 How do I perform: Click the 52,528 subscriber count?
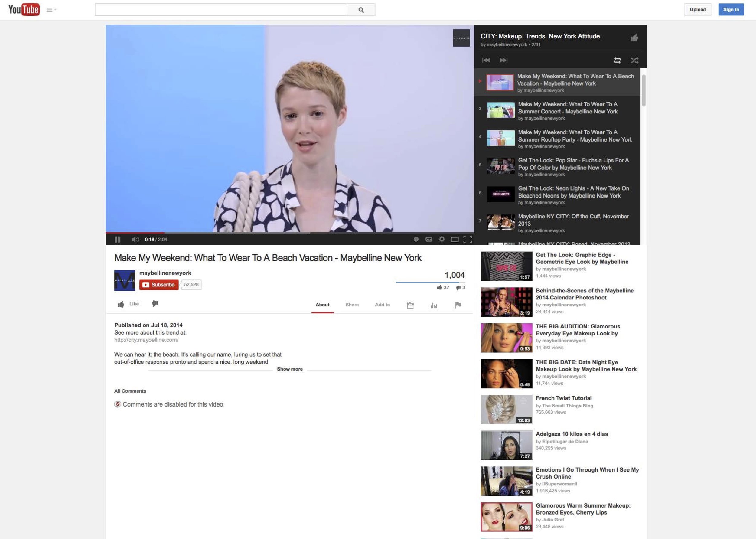coord(191,285)
